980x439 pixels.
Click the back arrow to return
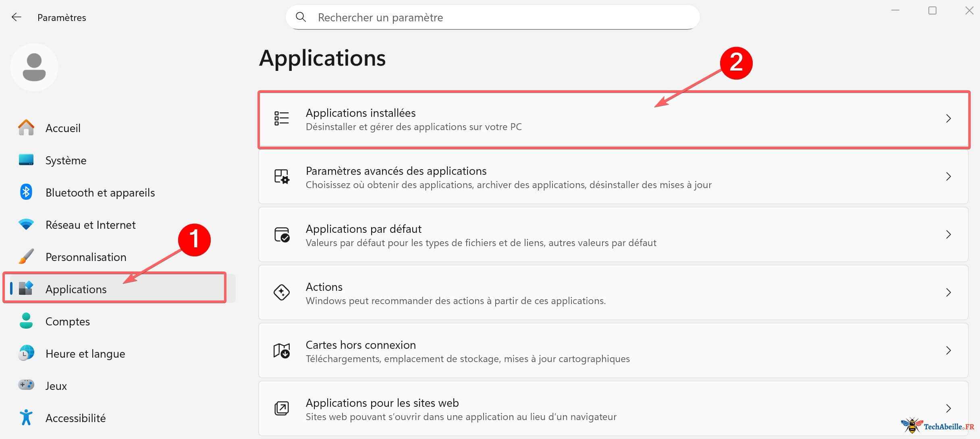pyautogui.click(x=17, y=17)
